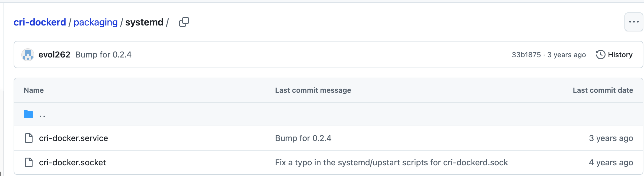Click the systemd breadcrumb heading

tap(144, 22)
